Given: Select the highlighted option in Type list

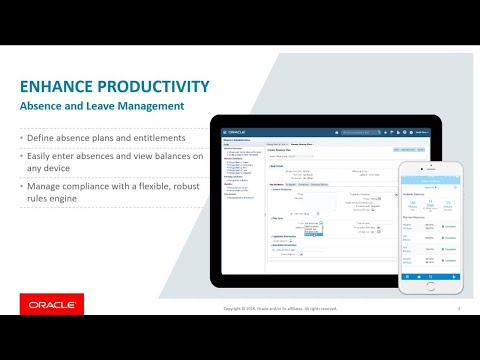Looking at the screenshot, I should click(313, 235).
